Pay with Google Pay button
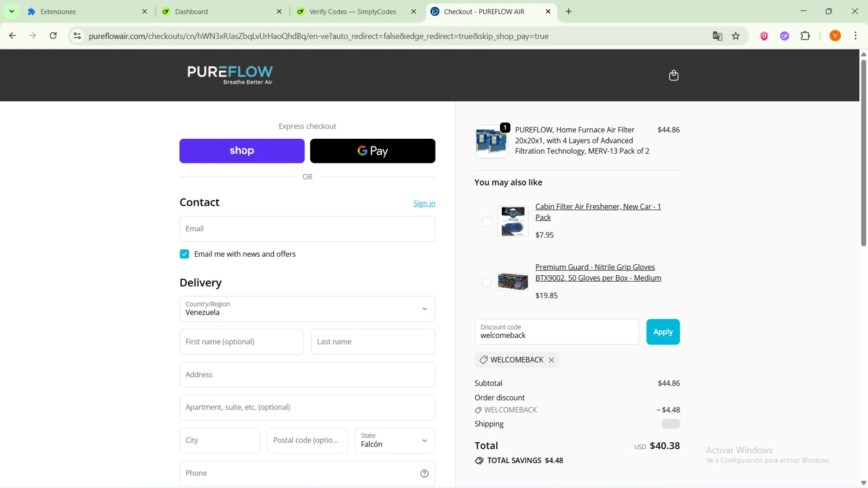Image resolution: width=868 pixels, height=488 pixels. (373, 151)
